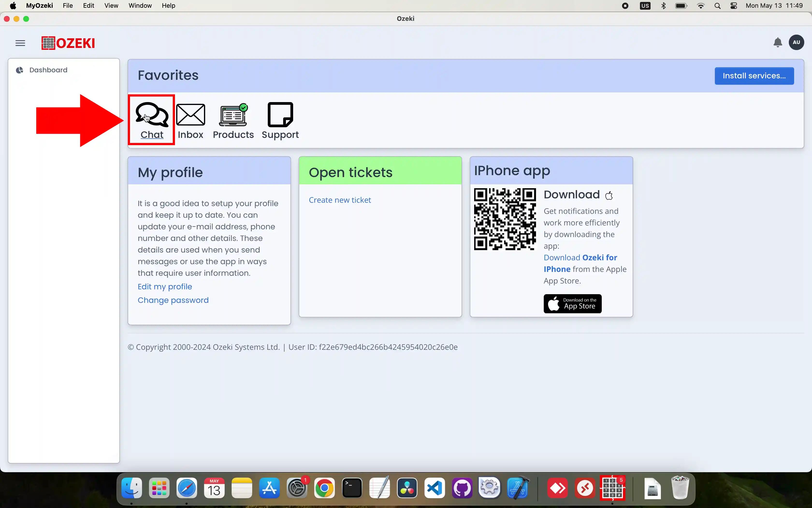Click the Open tickets card header

pos(380,171)
